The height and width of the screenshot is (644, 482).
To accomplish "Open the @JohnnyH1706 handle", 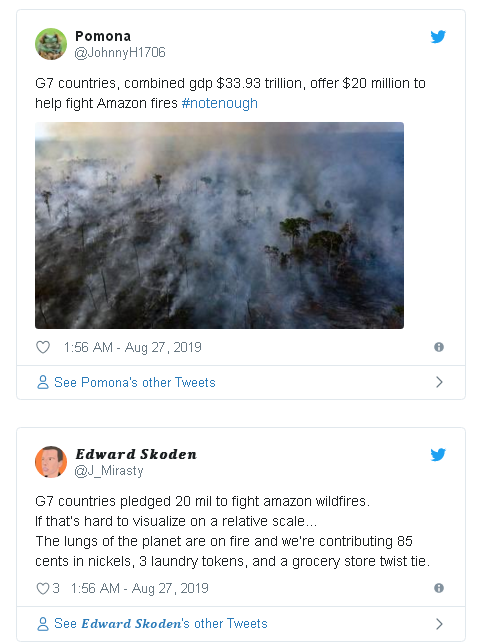I will [120, 53].
